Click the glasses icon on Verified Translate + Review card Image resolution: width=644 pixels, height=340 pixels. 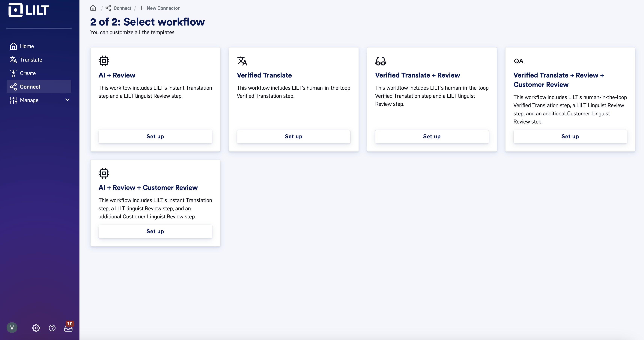380,61
